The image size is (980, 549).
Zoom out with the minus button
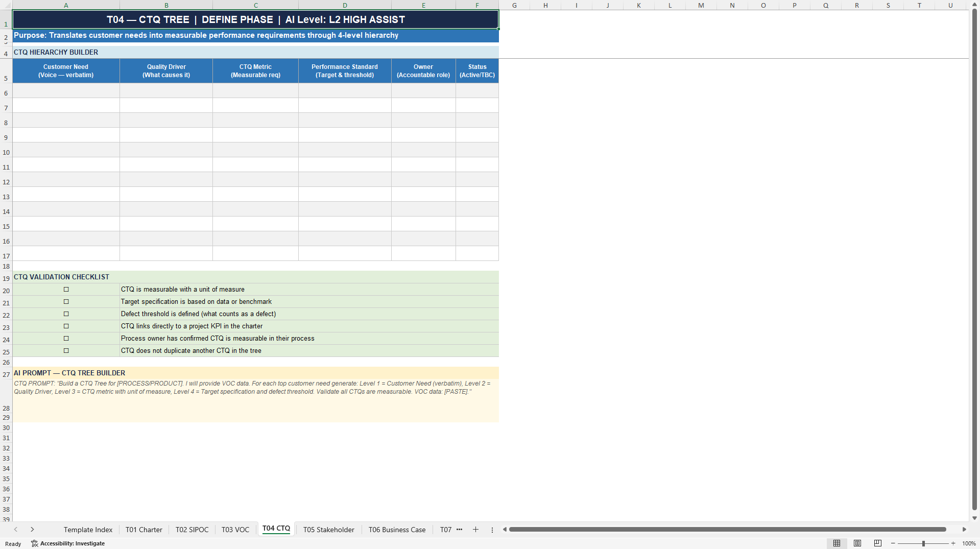coord(893,543)
